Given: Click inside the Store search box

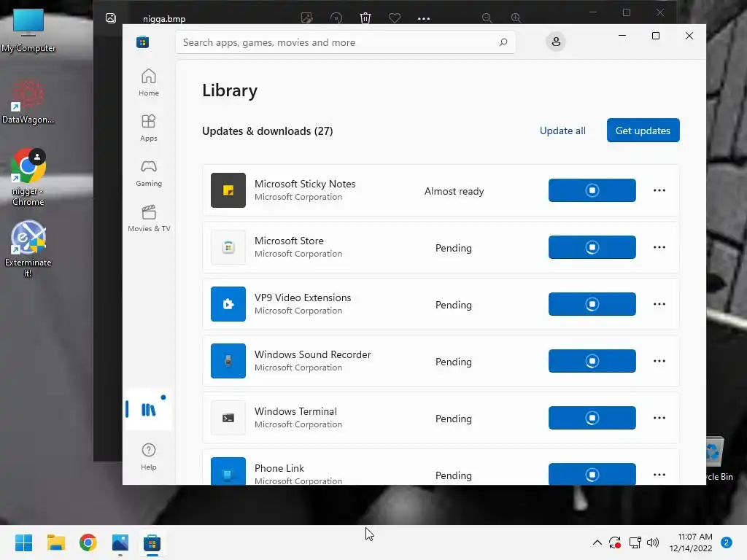Looking at the screenshot, I should pos(345,42).
